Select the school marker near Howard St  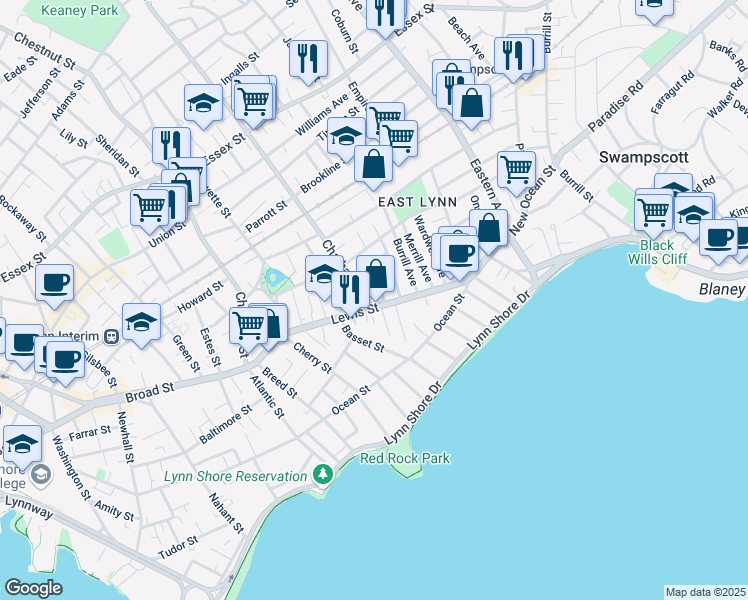click(141, 322)
